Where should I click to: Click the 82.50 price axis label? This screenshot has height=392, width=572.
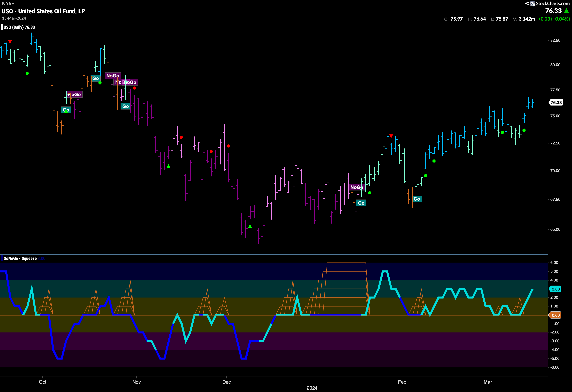pyautogui.click(x=555, y=40)
